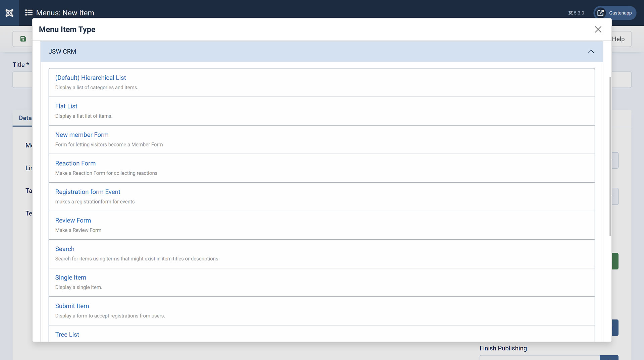Viewport: 644px width, 360px height.
Task: Select the Tree List menu type
Action: 67,334
